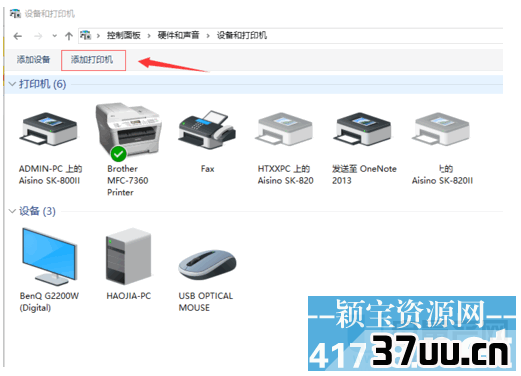The image size is (521, 376).
Task: Select the BenQ G2200W monitor icon
Action: (50, 257)
